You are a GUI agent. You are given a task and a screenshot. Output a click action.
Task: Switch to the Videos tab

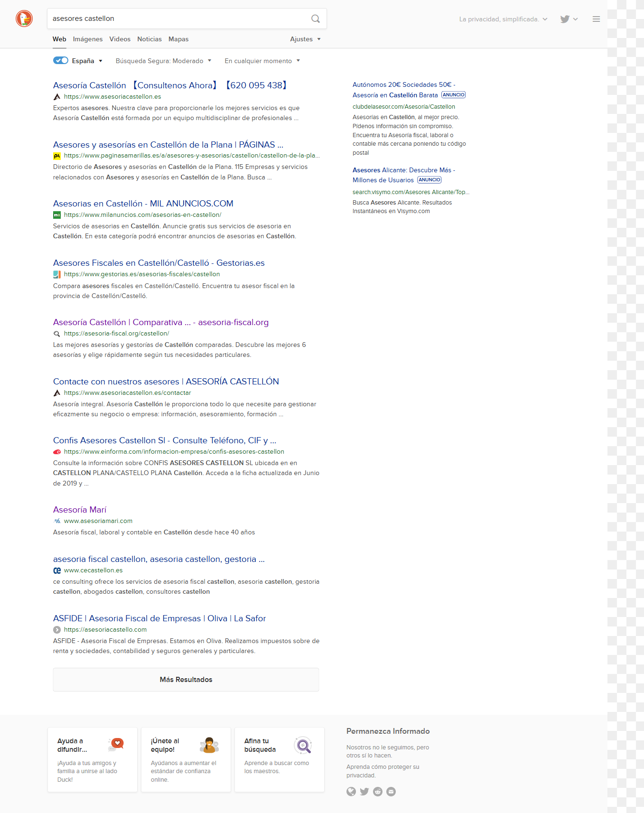(120, 39)
